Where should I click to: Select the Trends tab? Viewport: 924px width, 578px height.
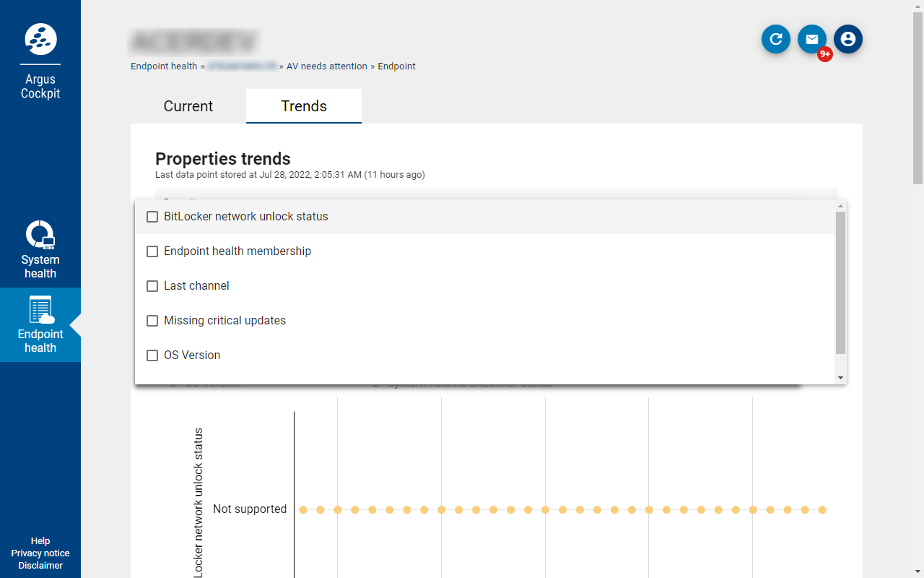(304, 106)
